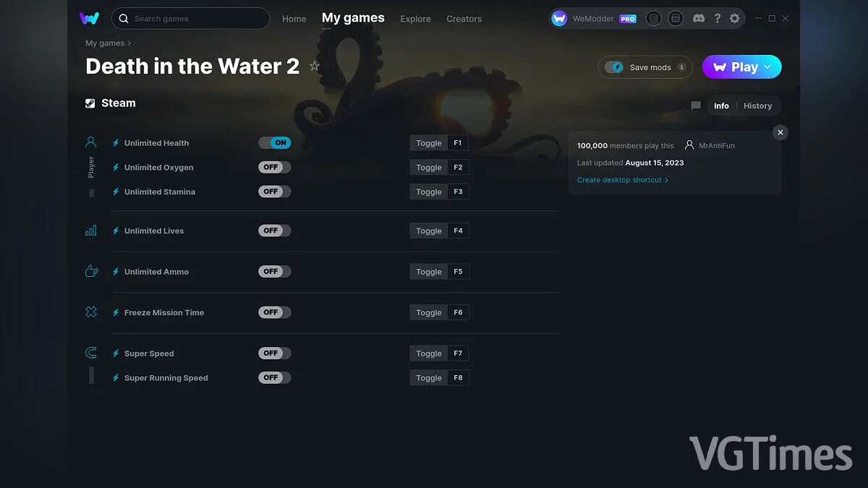Click the Player category person icon
Screen dimensions: 868x488
click(x=91, y=142)
